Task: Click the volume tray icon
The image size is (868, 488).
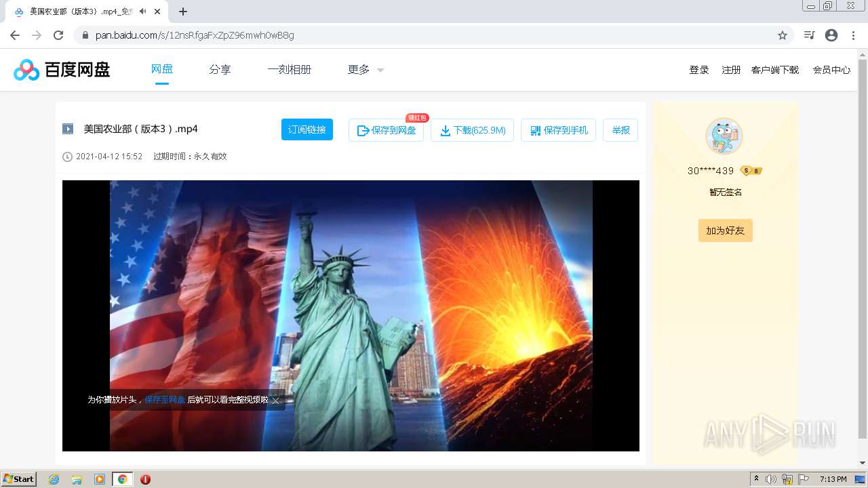Action: 771,479
